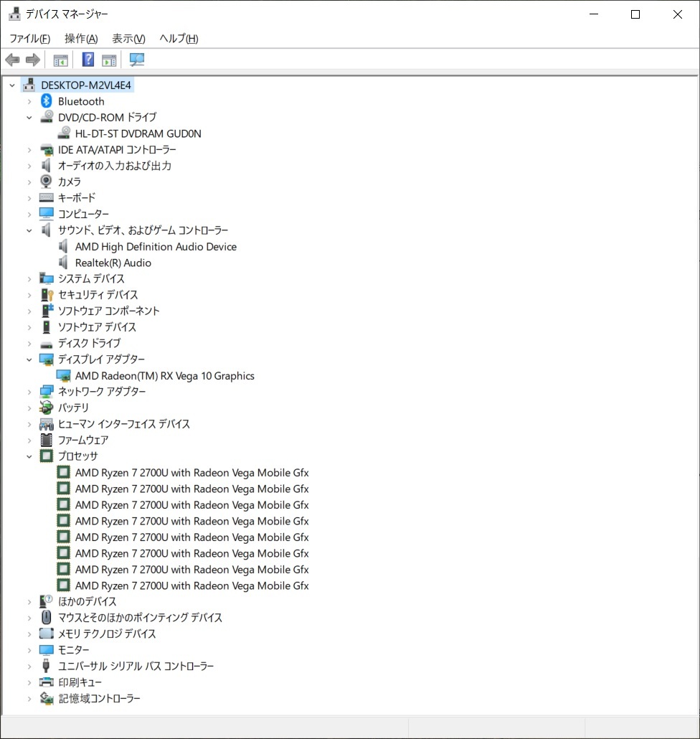700x739 pixels.
Task: Expand the オーディオの入力および出力 category
Action: pyautogui.click(x=29, y=166)
